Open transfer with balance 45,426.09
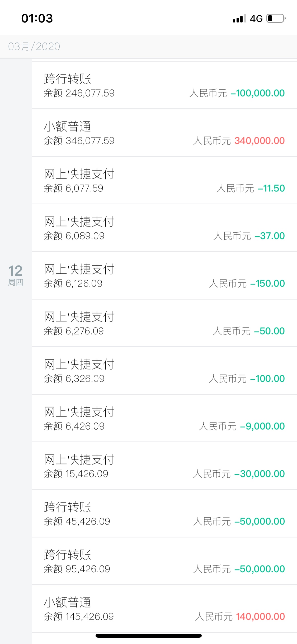This screenshot has height=644, width=297. pyautogui.click(x=164, y=513)
